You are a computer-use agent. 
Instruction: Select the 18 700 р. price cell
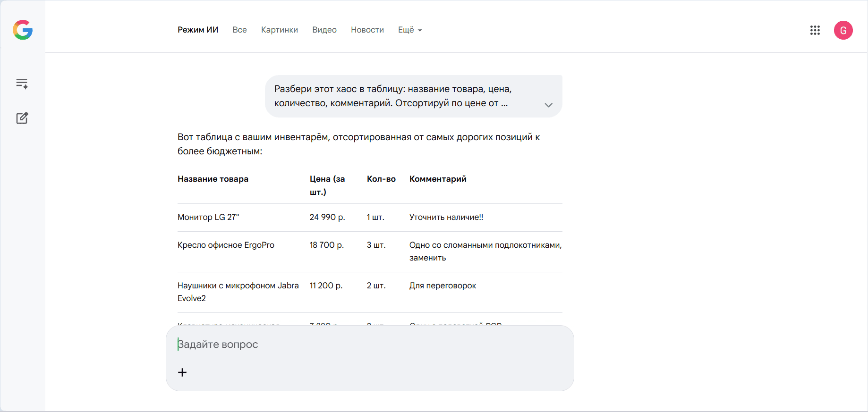coord(327,245)
